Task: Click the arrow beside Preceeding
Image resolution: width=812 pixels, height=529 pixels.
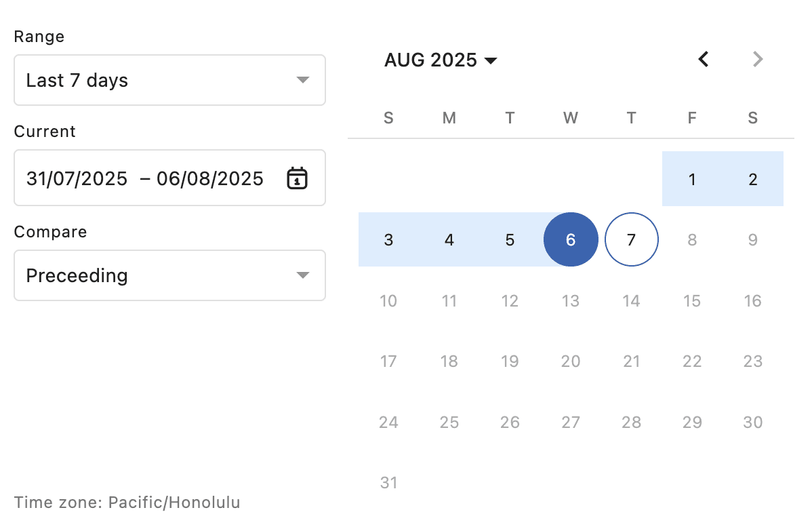Action: (303, 275)
